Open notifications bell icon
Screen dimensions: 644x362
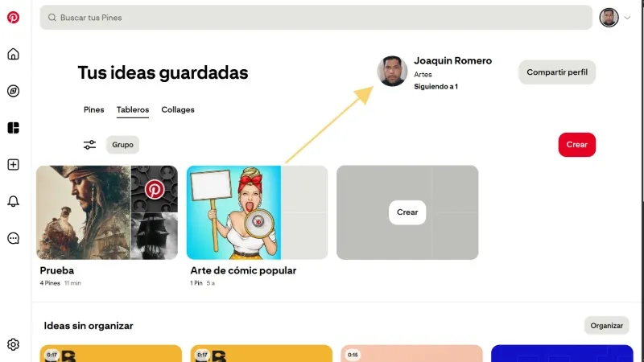tap(13, 201)
